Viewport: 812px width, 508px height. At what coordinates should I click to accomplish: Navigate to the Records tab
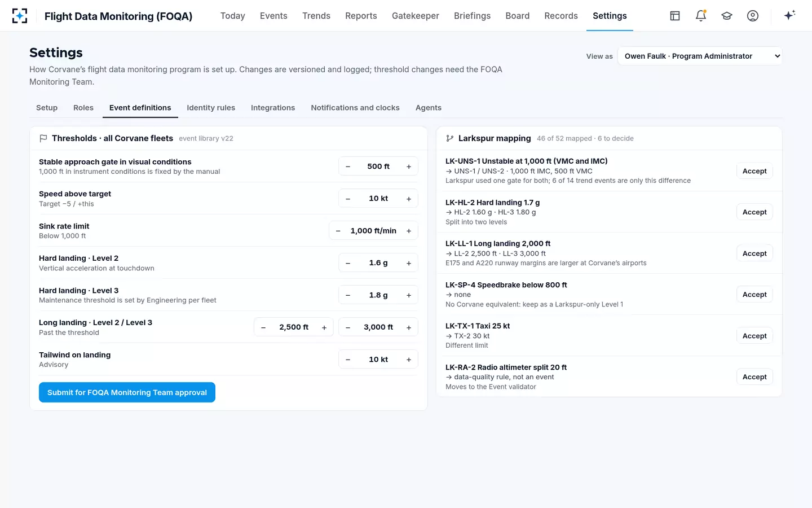point(561,16)
